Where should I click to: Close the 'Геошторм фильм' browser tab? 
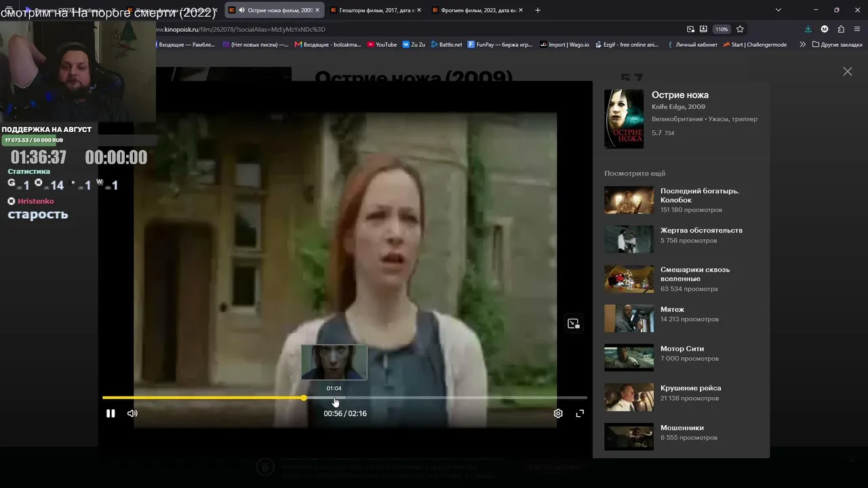coord(418,10)
